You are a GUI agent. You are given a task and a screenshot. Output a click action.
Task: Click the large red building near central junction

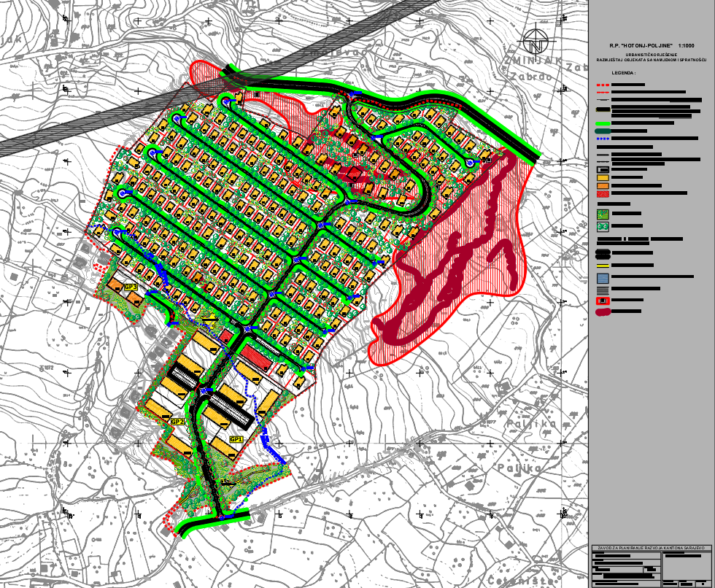[x=256, y=357]
